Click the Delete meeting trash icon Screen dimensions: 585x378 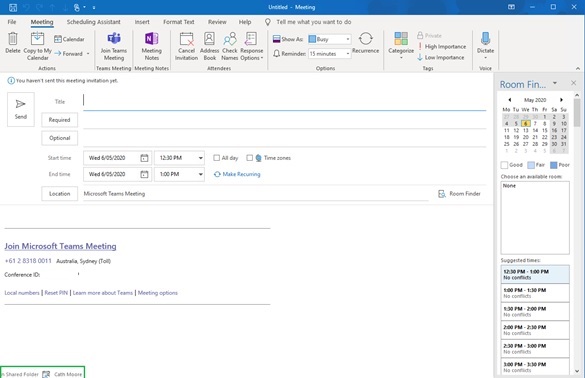[13, 39]
